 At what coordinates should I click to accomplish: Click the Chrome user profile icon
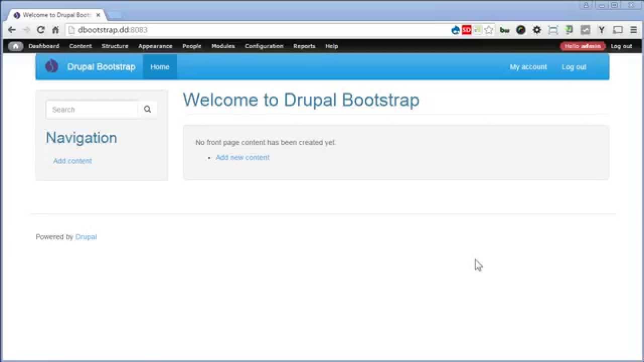(x=586, y=5)
